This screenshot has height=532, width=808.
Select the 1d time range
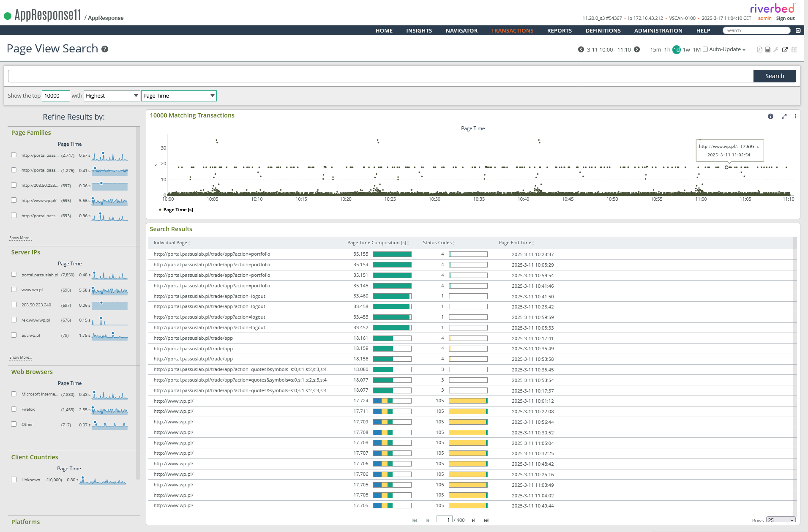tap(676, 49)
